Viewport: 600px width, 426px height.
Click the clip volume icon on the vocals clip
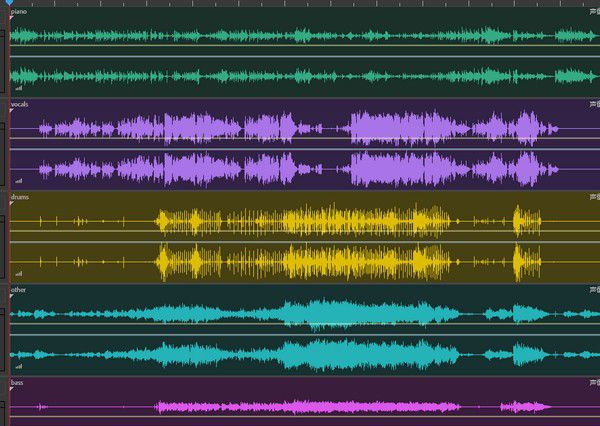19,181
